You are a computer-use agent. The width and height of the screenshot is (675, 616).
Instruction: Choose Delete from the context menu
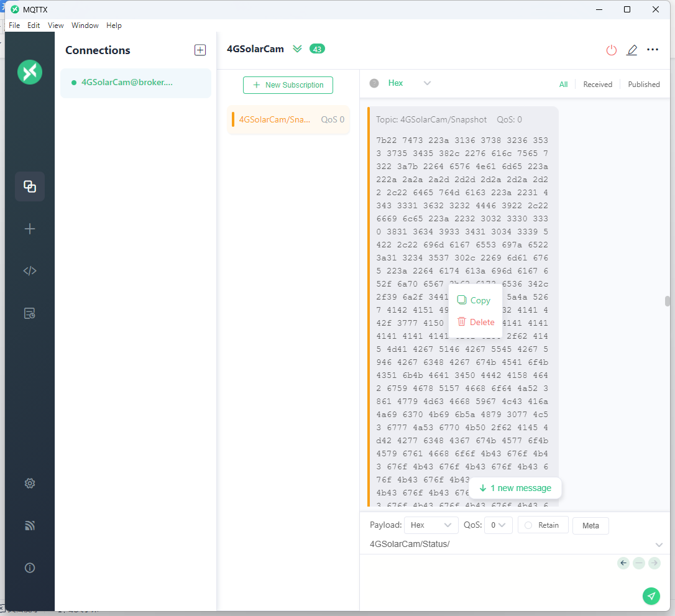pyautogui.click(x=475, y=322)
